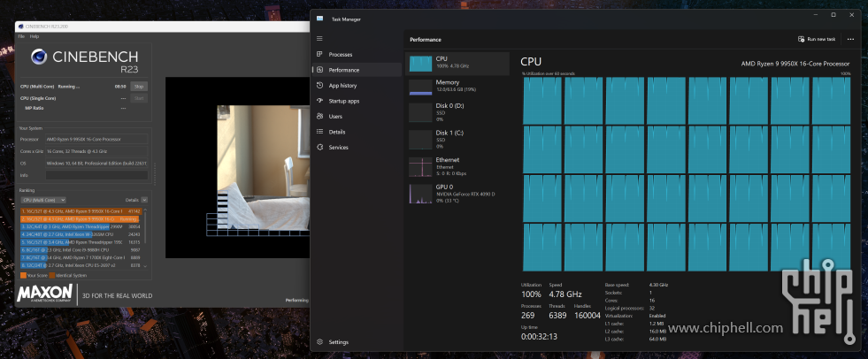Open Task Manager Settings
The height and width of the screenshot is (359, 868).
357,342
